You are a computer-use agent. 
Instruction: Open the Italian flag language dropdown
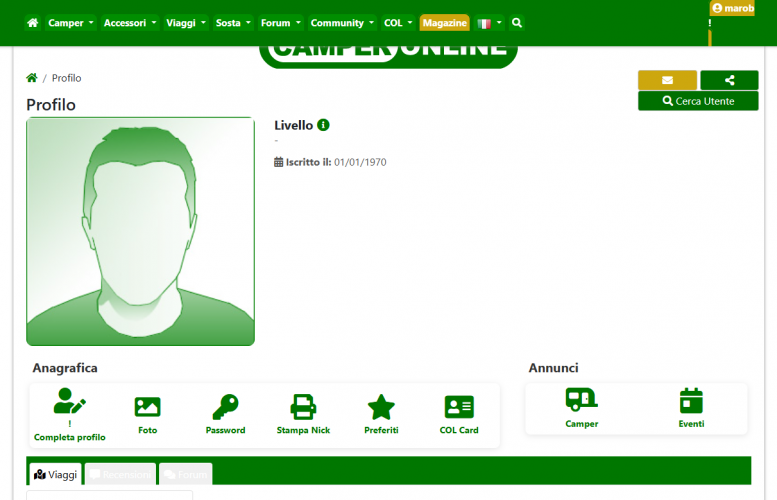pos(489,23)
